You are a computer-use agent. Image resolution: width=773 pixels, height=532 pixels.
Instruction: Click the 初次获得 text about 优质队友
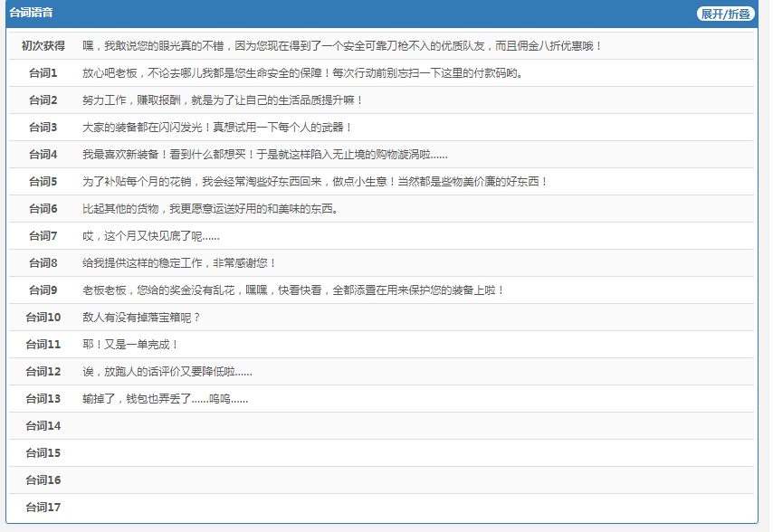(342, 46)
